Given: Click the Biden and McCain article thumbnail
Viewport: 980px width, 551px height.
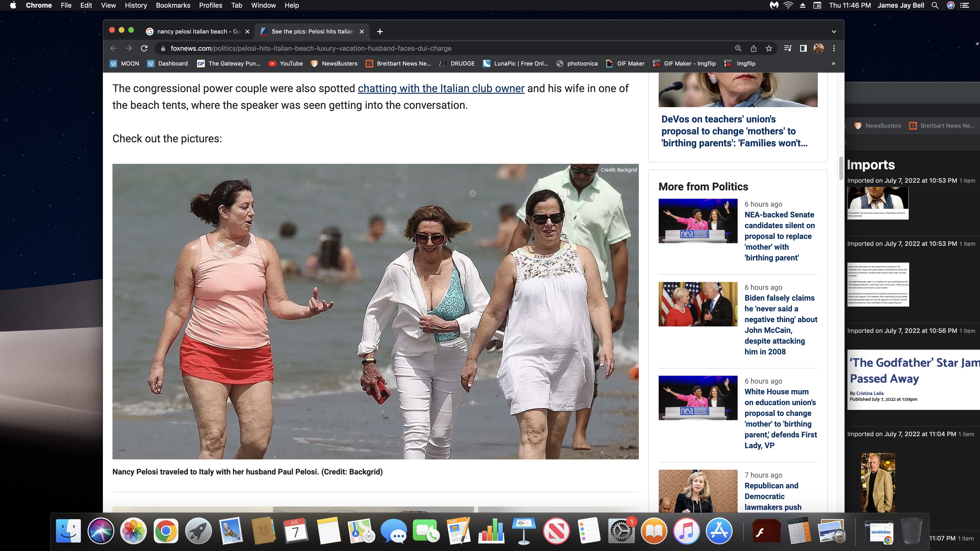Looking at the screenshot, I should click(698, 304).
